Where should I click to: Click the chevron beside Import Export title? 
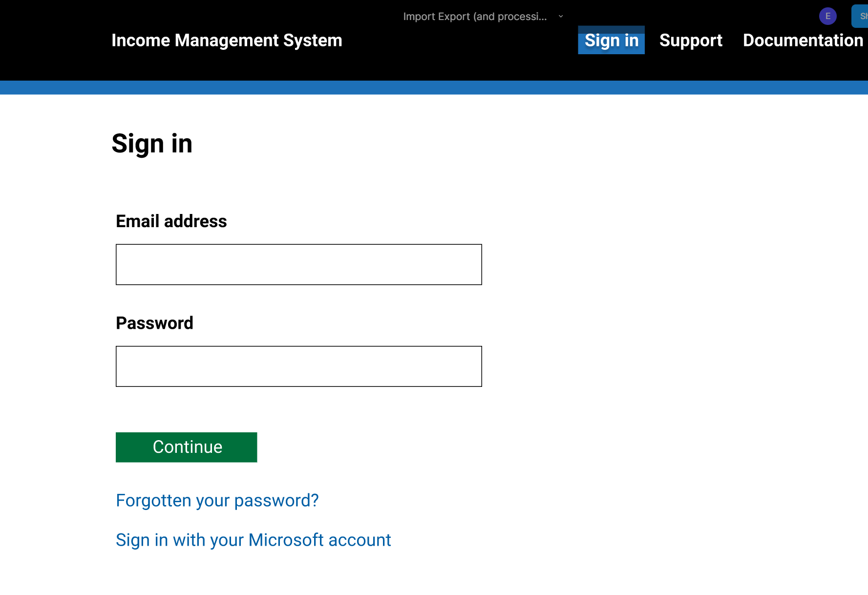(561, 17)
